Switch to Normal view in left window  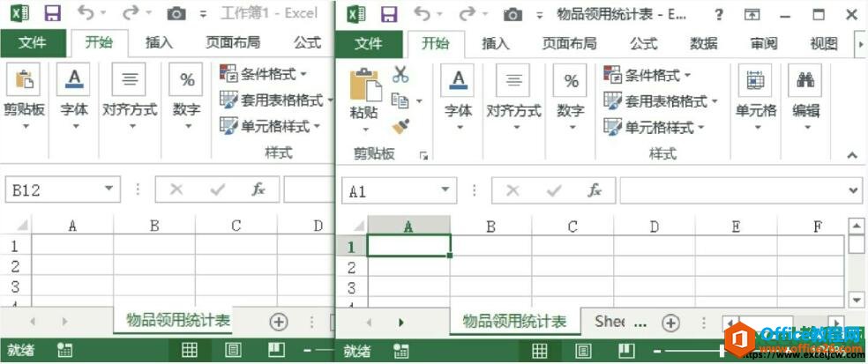coord(190,350)
